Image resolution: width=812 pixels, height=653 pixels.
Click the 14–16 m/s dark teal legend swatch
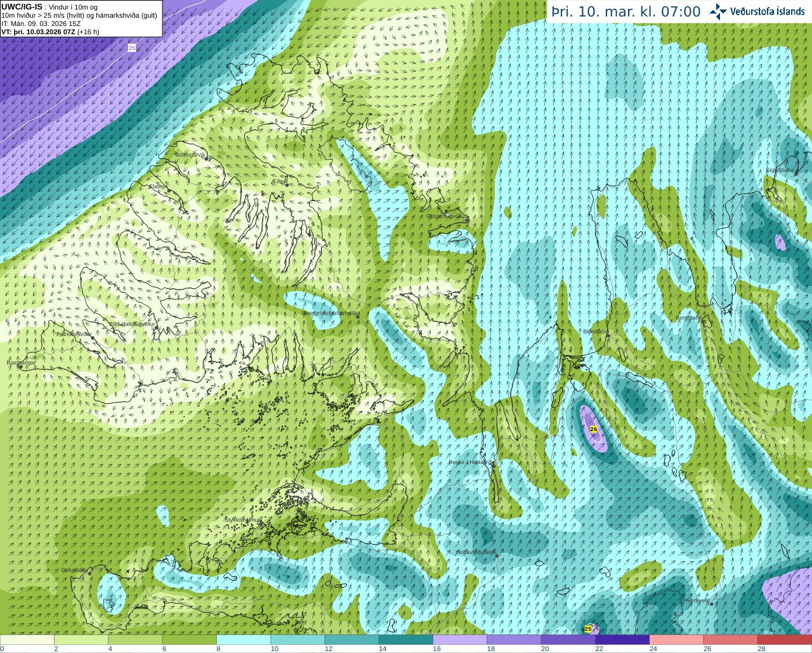coord(406,640)
